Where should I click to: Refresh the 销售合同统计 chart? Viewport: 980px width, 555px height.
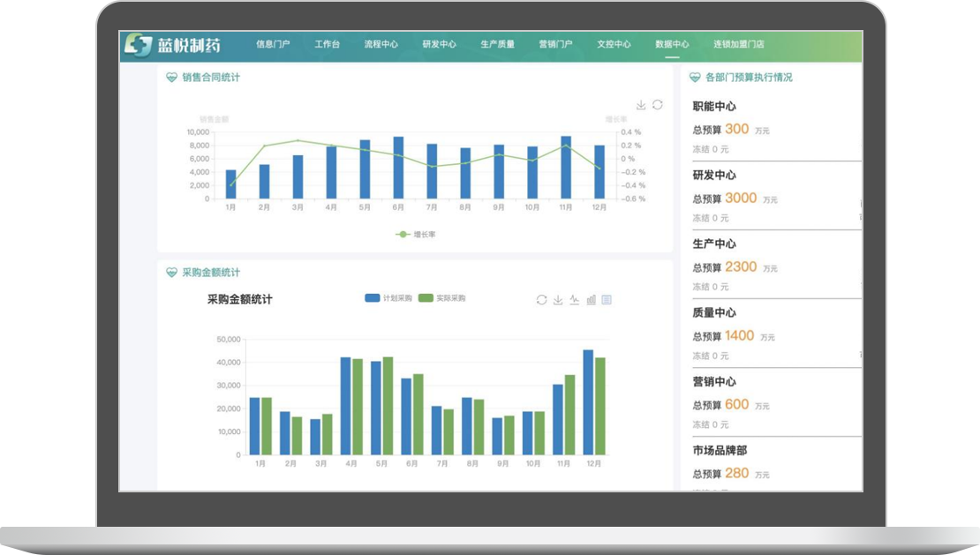(x=658, y=105)
